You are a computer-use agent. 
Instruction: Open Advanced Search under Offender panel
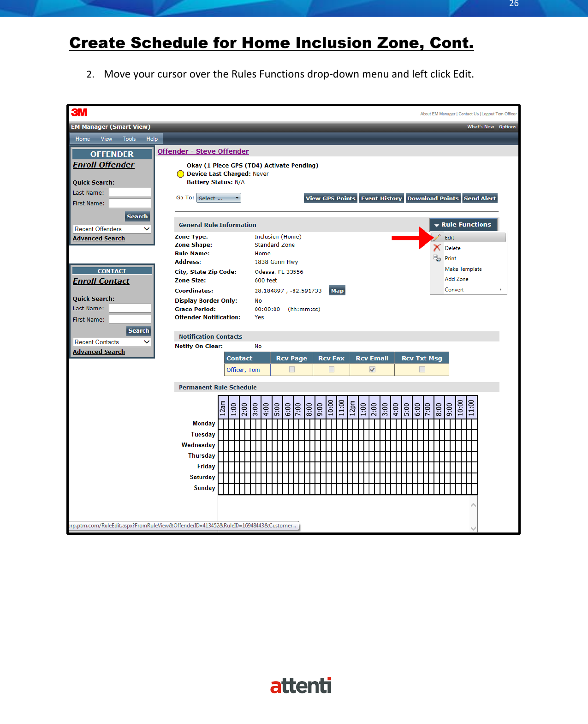[x=99, y=239]
